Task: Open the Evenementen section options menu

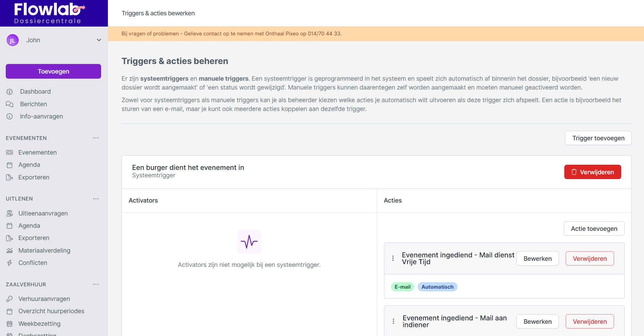Action: 96,138
